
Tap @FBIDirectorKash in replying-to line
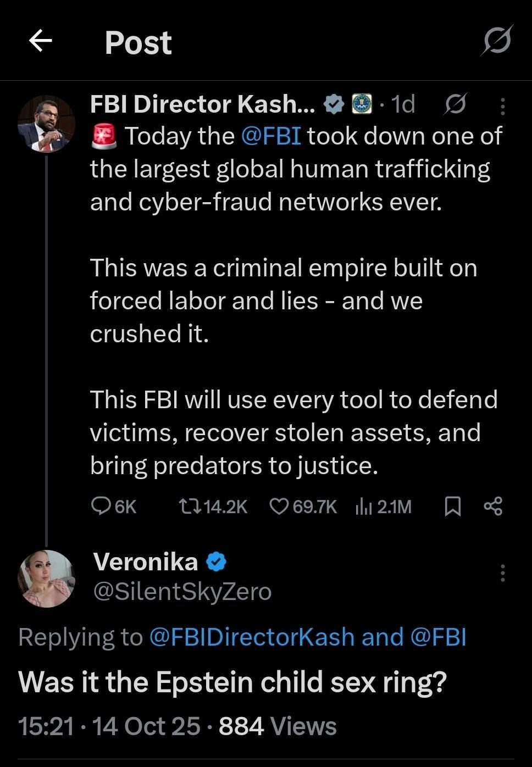click(252, 637)
